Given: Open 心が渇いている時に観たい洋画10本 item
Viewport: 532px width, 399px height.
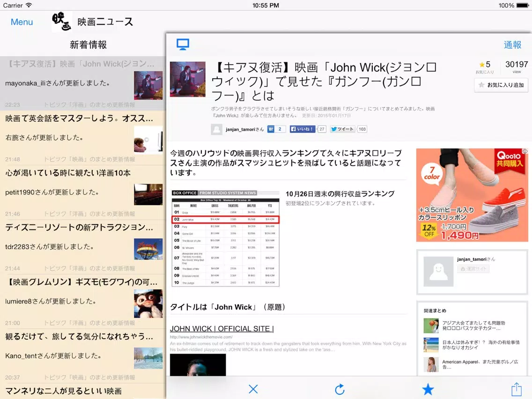Looking at the screenshot, I should pyautogui.click(x=83, y=192).
